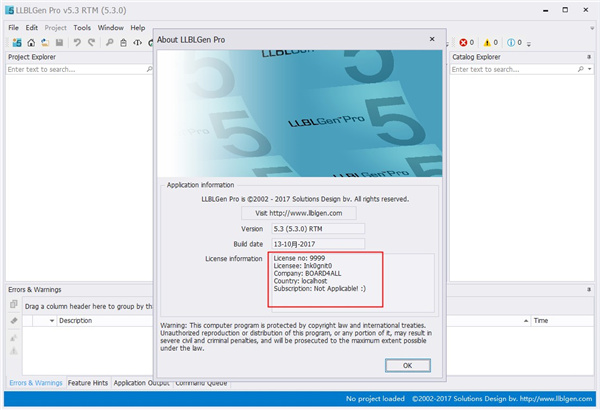The height and width of the screenshot is (410, 600).
Task: Open the column dropdown left of Description
Action: (x=52, y=320)
